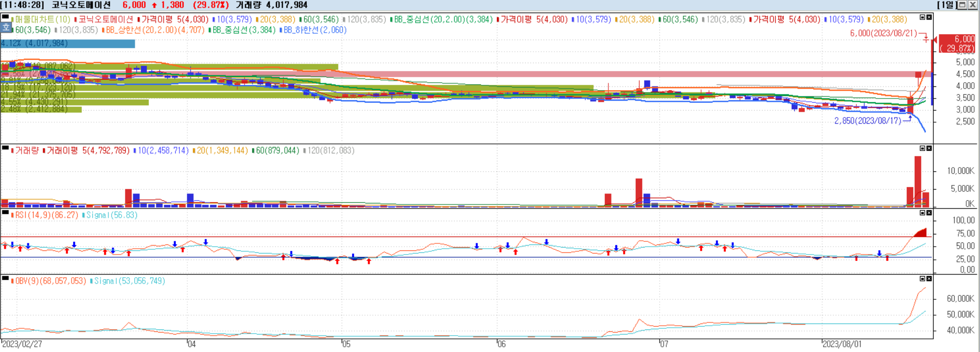This screenshot has height=352, width=980.
Task: Select the [1일] daily period label
Action: (x=947, y=5)
